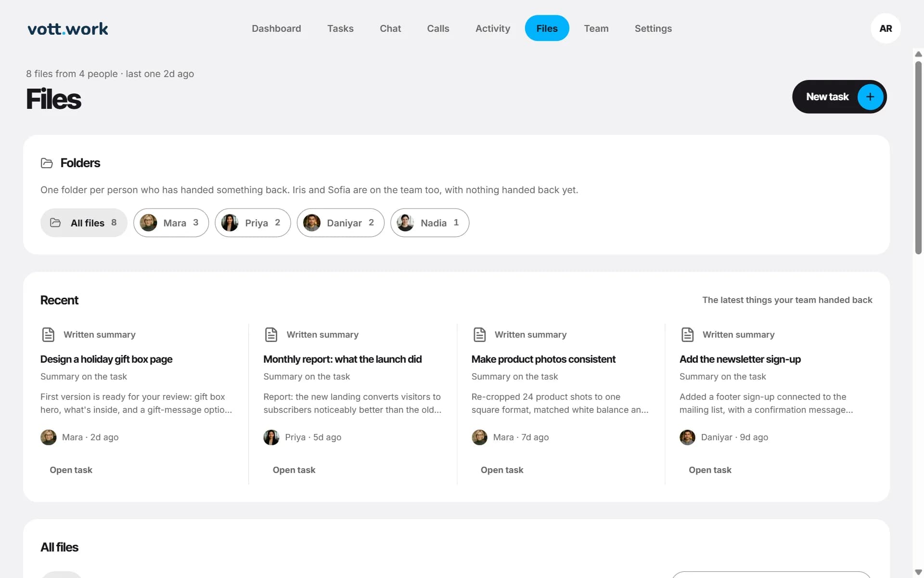This screenshot has height=578, width=924.
Task: Click document icon on holiday gift box card
Action: 48,334
